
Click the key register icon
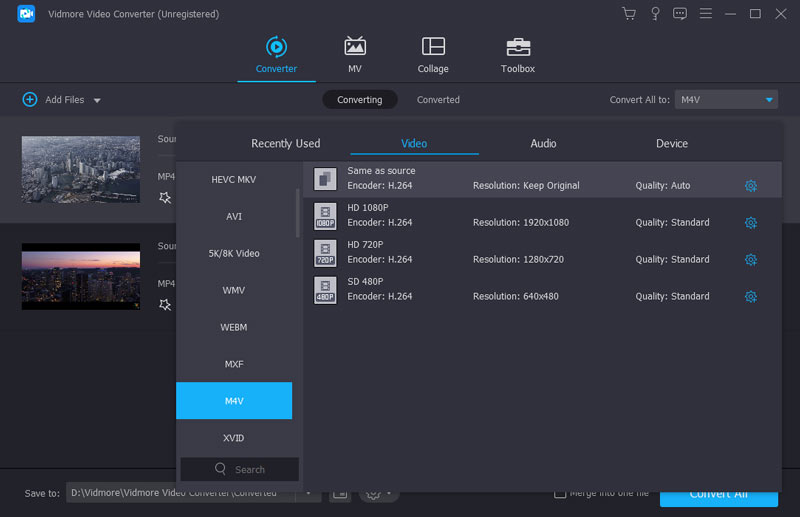coord(655,14)
